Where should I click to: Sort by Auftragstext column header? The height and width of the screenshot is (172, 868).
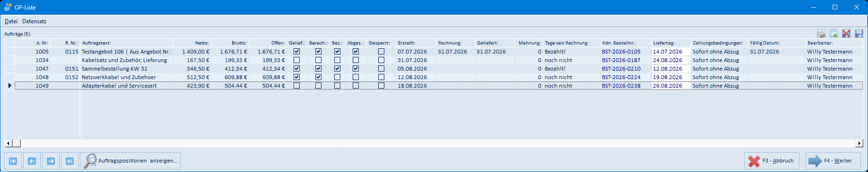click(127, 43)
